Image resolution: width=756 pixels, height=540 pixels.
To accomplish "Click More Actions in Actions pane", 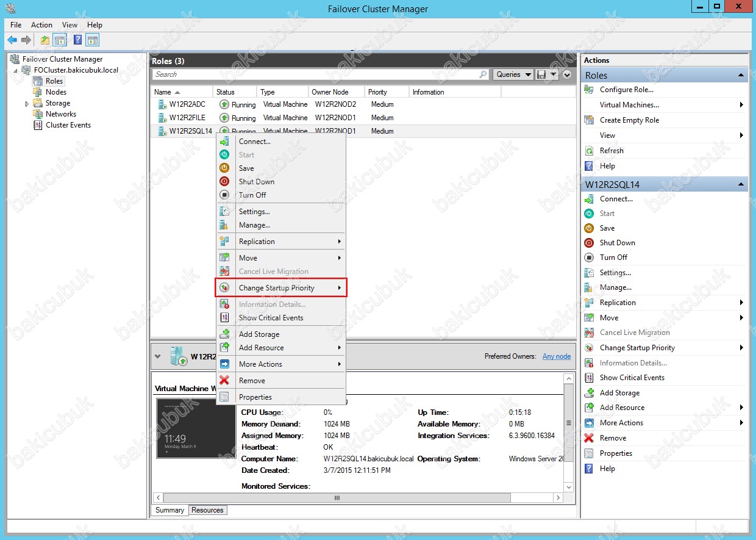I will coord(621,423).
